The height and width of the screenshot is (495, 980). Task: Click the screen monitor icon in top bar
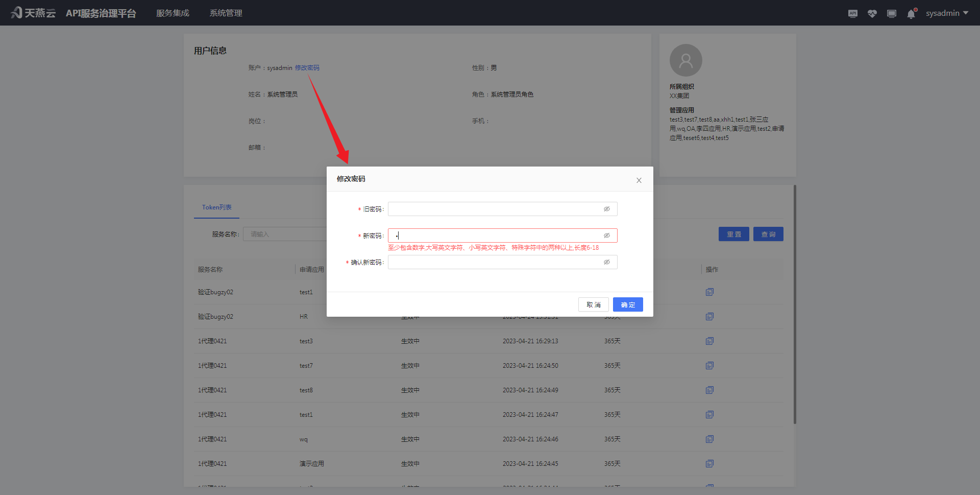point(892,13)
